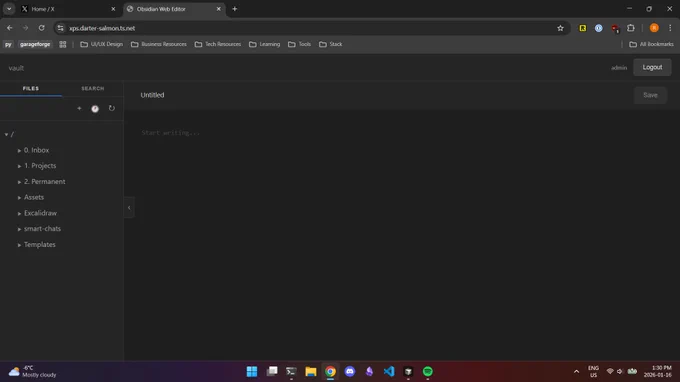
Task: Collapse the sidebar with the chevron handle
Action: pos(129,208)
